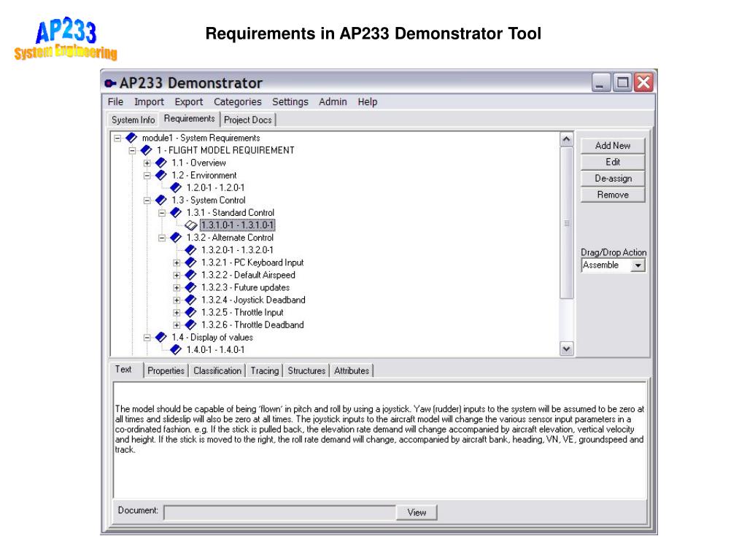Collapse the 1.2 - Environment node

click(147, 176)
